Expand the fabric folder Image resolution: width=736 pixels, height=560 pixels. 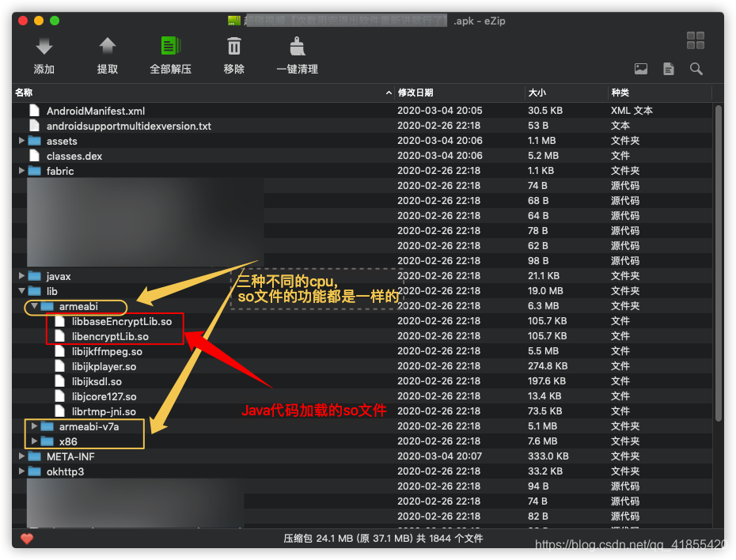(x=21, y=170)
